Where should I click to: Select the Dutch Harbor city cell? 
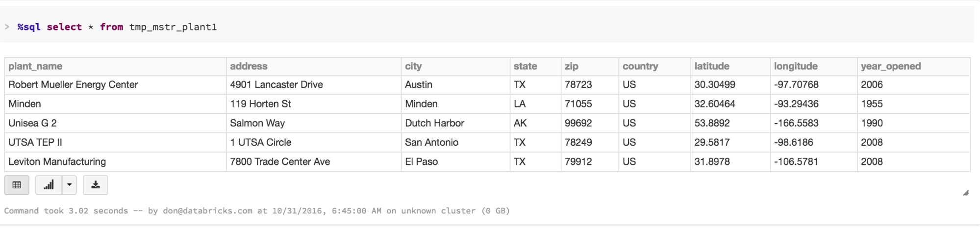point(434,123)
